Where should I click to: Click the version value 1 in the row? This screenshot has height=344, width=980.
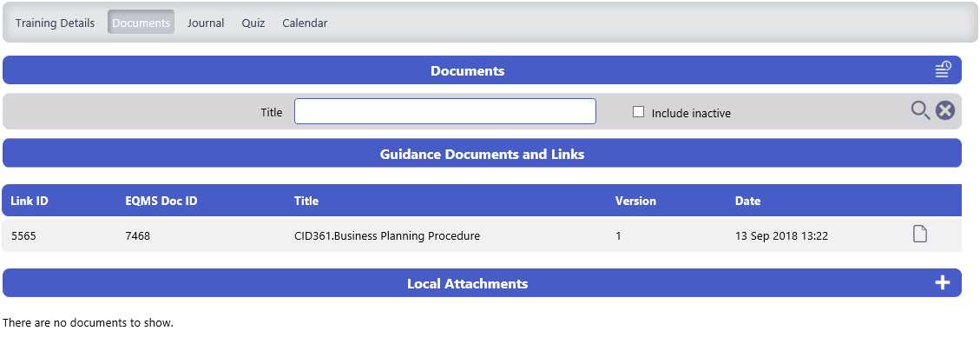tap(618, 235)
